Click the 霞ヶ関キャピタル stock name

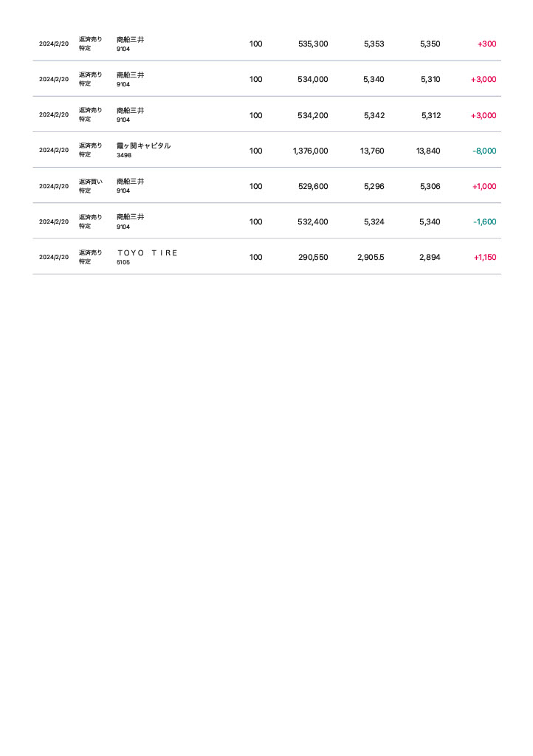(x=143, y=146)
